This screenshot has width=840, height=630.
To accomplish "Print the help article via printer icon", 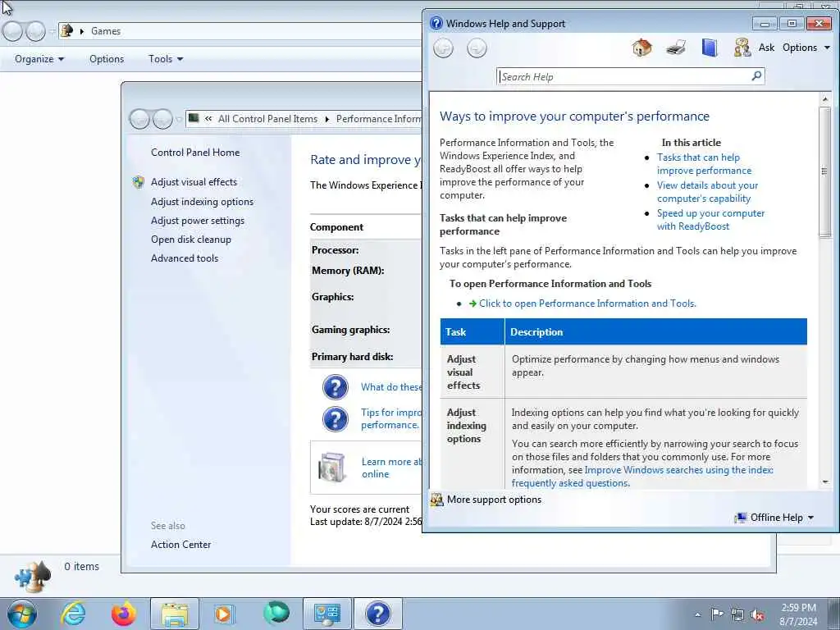I will (676, 48).
